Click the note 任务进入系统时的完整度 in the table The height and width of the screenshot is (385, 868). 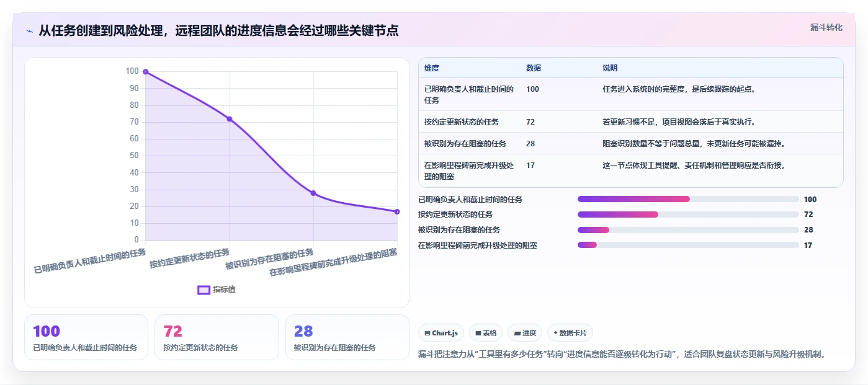click(679, 89)
